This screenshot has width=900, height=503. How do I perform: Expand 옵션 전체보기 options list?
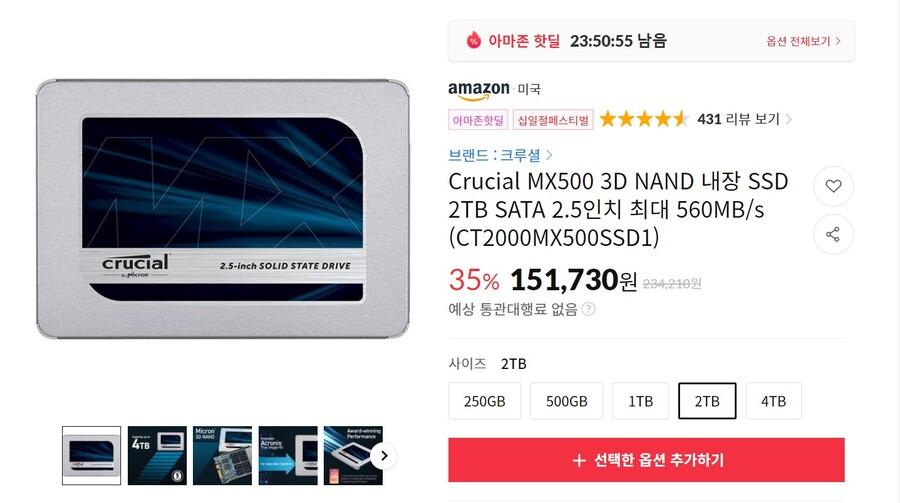pos(804,41)
